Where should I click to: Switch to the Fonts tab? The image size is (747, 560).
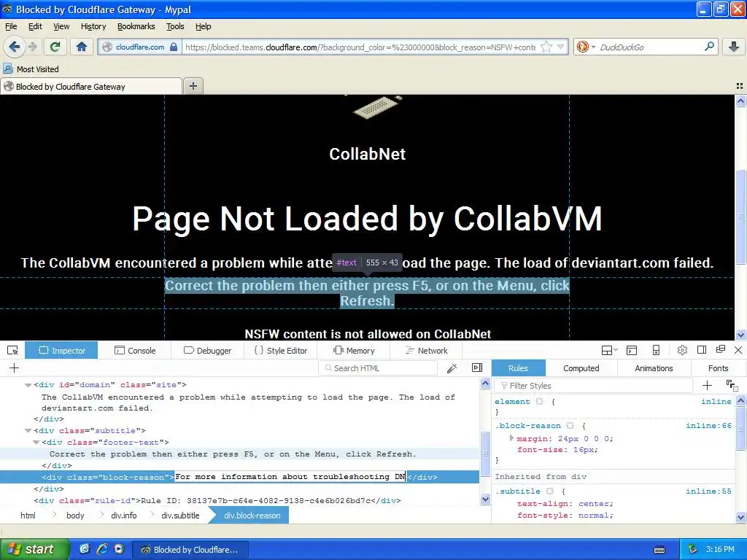click(x=718, y=368)
